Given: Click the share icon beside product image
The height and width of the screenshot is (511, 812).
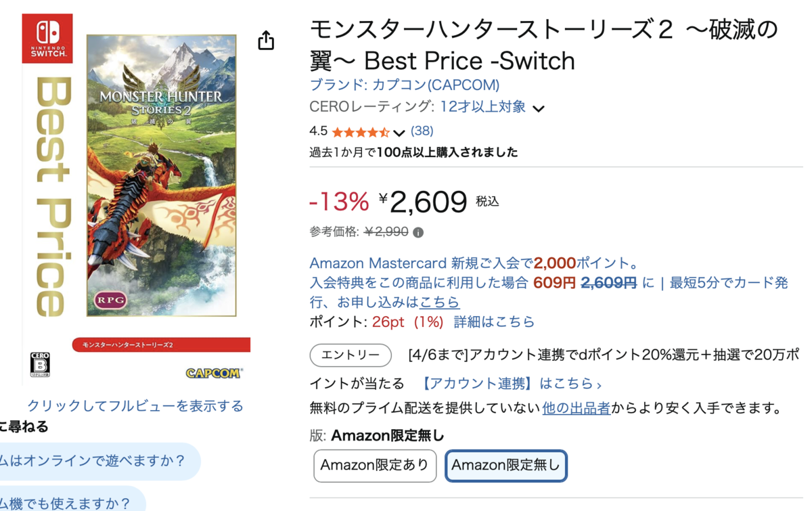Looking at the screenshot, I should click(x=267, y=41).
